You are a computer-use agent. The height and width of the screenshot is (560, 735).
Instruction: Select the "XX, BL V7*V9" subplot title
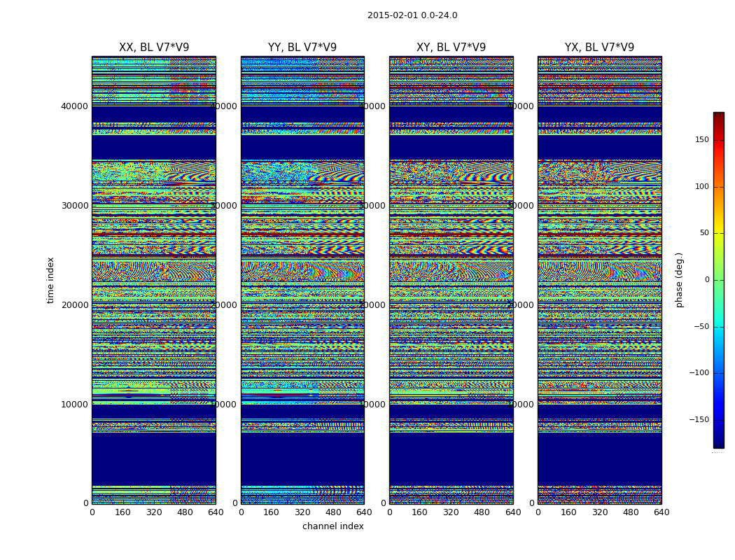[154, 48]
